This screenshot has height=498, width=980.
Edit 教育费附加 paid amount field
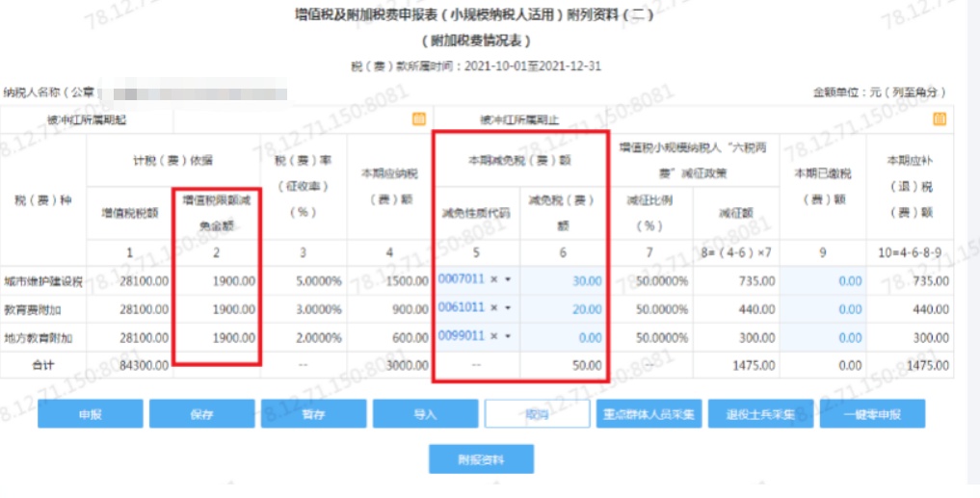(x=823, y=309)
